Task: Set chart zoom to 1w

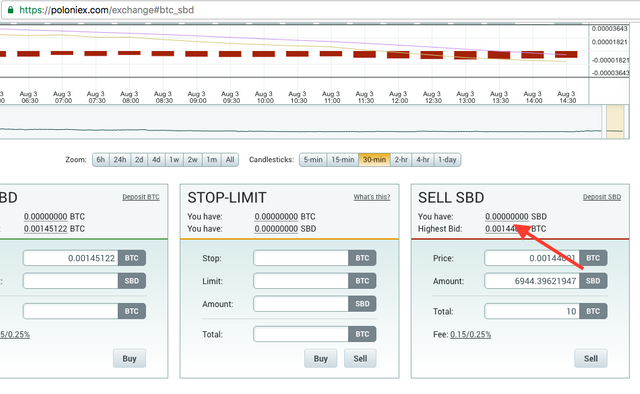Action: [x=174, y=160]
